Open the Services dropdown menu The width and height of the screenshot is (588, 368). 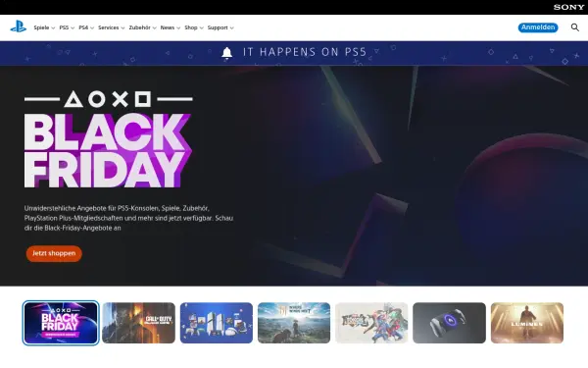pyautogui.click(x=112, y=27)
